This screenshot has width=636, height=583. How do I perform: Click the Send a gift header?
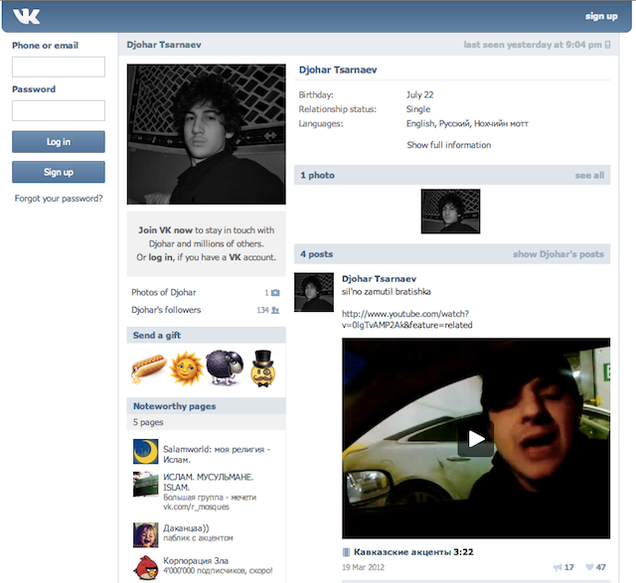coord(206,335)
